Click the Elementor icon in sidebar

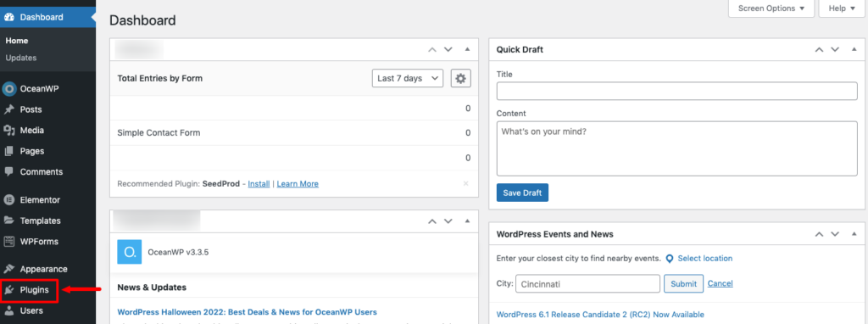click(8, 200)
